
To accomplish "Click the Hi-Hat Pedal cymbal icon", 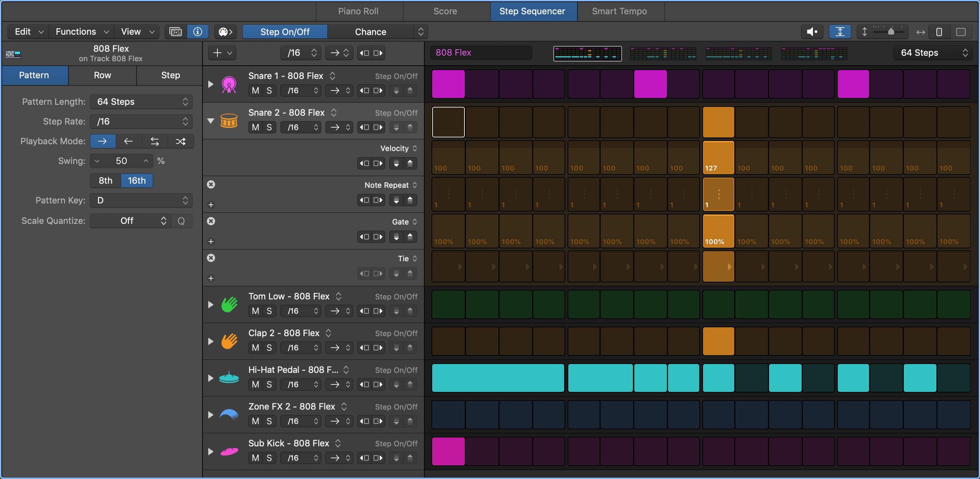I will click(229, 377).
